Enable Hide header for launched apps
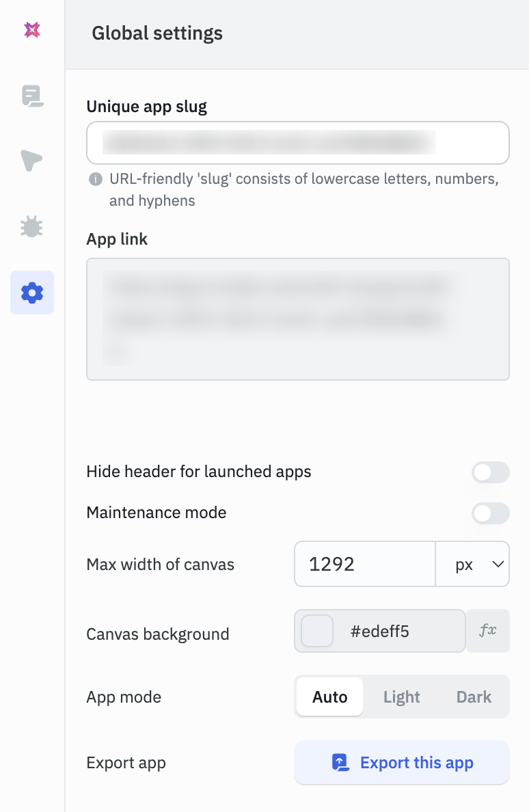This screenshot has width=529, height=812. click(x=490, y=472)
